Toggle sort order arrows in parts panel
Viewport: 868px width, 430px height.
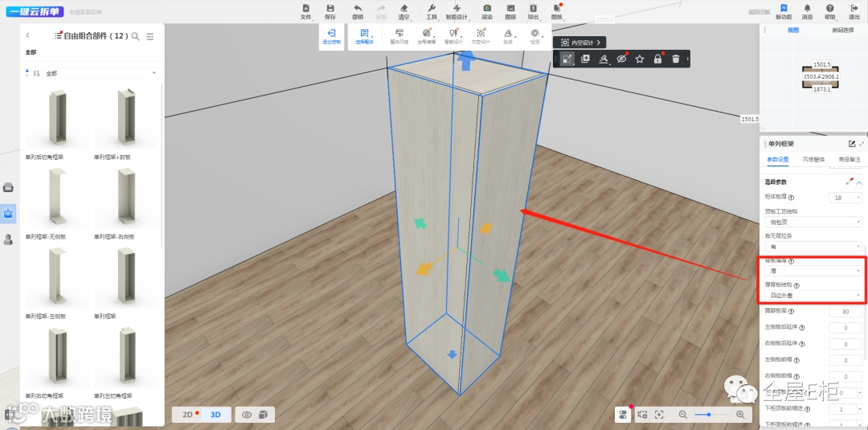pyautogui.click(x=27, y=72)
